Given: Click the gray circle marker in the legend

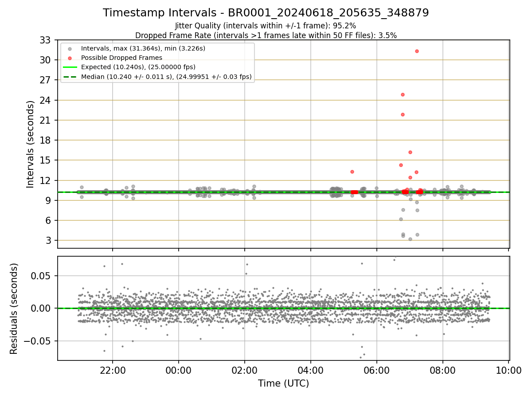Looking at the screenshot, I should [x=70, y=48].
